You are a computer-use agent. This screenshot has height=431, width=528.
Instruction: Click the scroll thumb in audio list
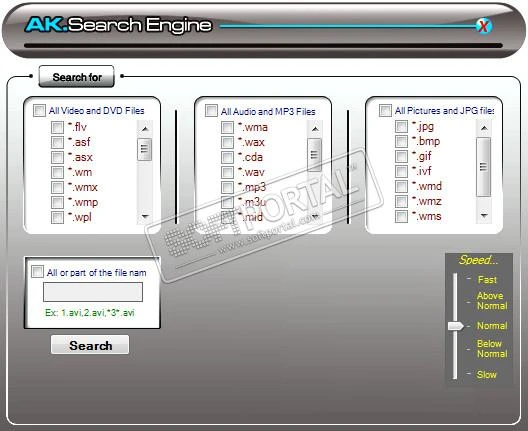click(x=315, y=155)
